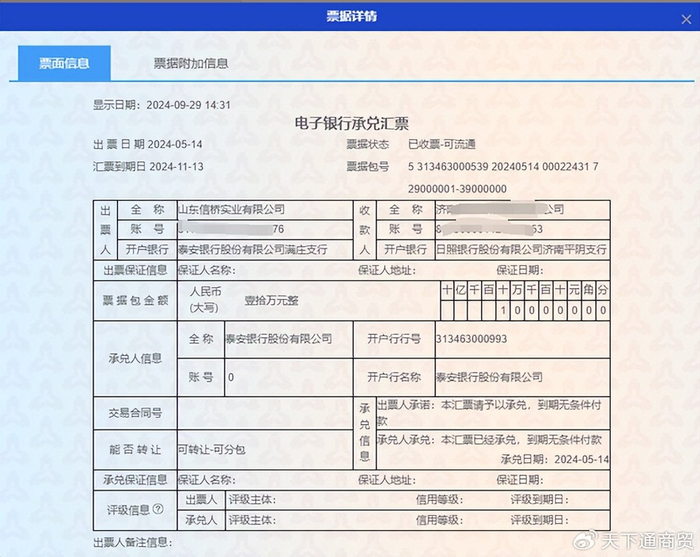Click drawer name 山东信桥实业有限公司
This screenshot has height=557, width=700.
pyautogui.click(x=231, y=209)
